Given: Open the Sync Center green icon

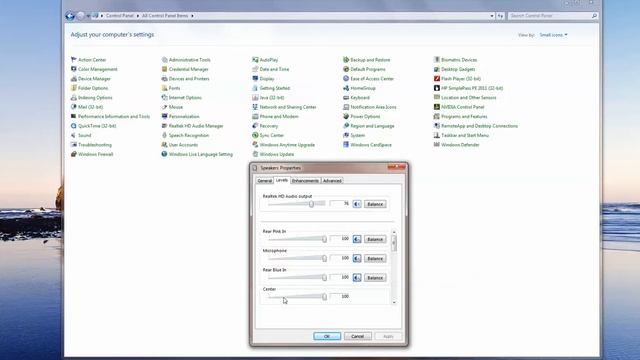Looking at the screenshot, I should [x=255, y=135].
